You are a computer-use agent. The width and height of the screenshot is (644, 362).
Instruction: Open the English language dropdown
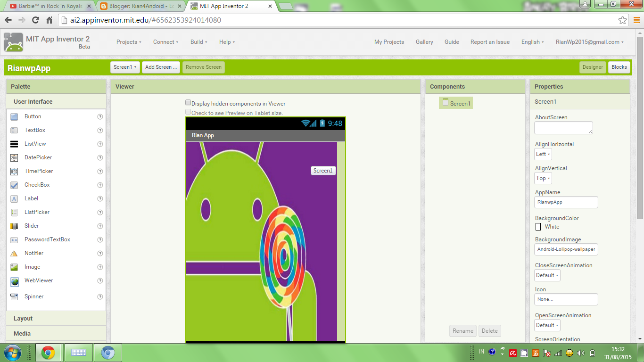[532, 42]
